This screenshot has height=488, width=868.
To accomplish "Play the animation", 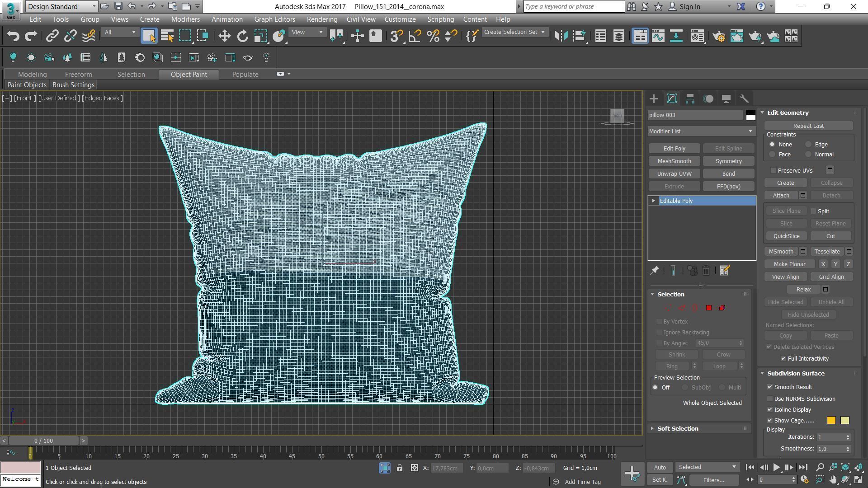I will [x=776, y=468].
